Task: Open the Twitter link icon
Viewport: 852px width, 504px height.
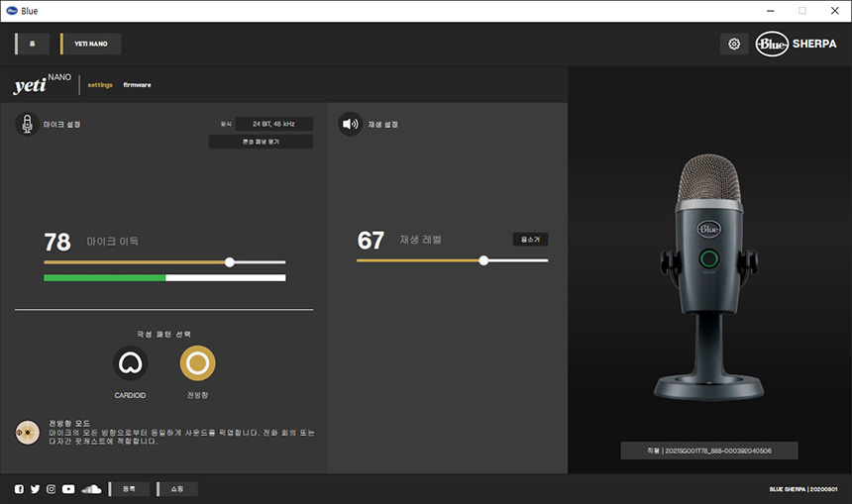Action: click(x=35, y=489)
